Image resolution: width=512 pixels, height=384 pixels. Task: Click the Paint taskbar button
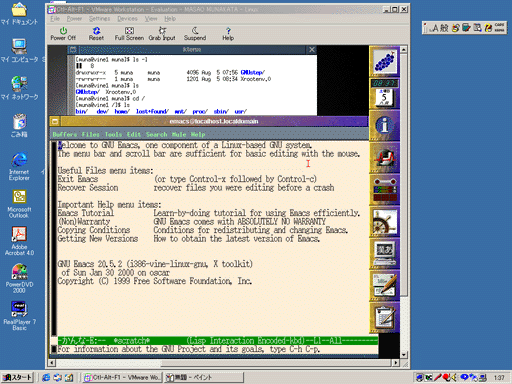click(x=203, y=377)
